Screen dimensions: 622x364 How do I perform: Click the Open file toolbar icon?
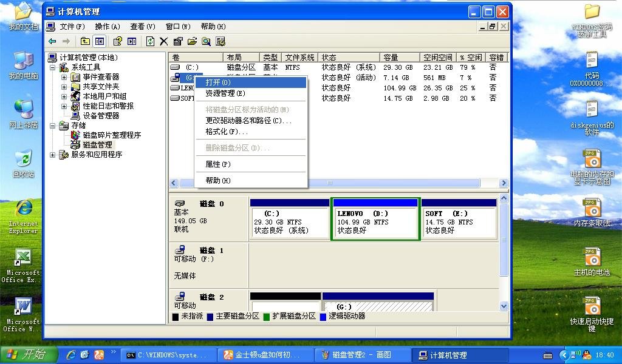click(193, 41)
